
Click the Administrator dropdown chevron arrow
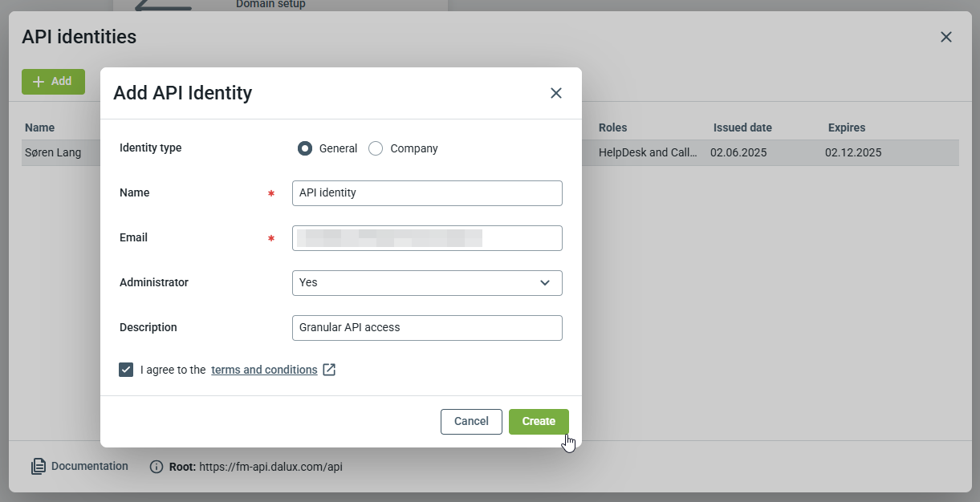(x=545, y=282)
